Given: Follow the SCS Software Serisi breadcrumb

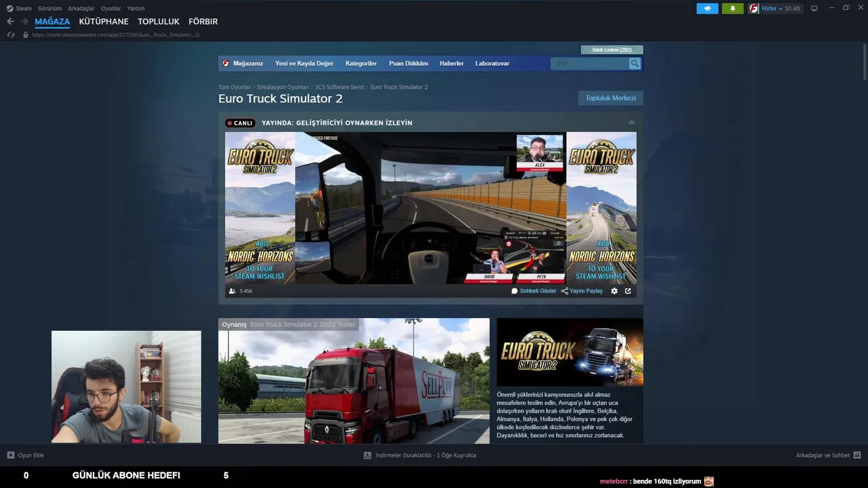Looking at the screenshot, I should 339,87.
